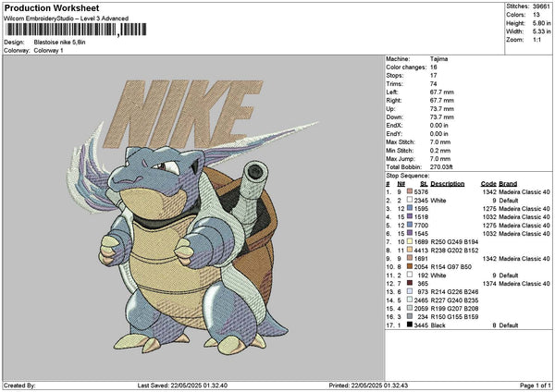This screenshot has width=555, height=392.
Task: Click the N# column header
Action: 401,184
